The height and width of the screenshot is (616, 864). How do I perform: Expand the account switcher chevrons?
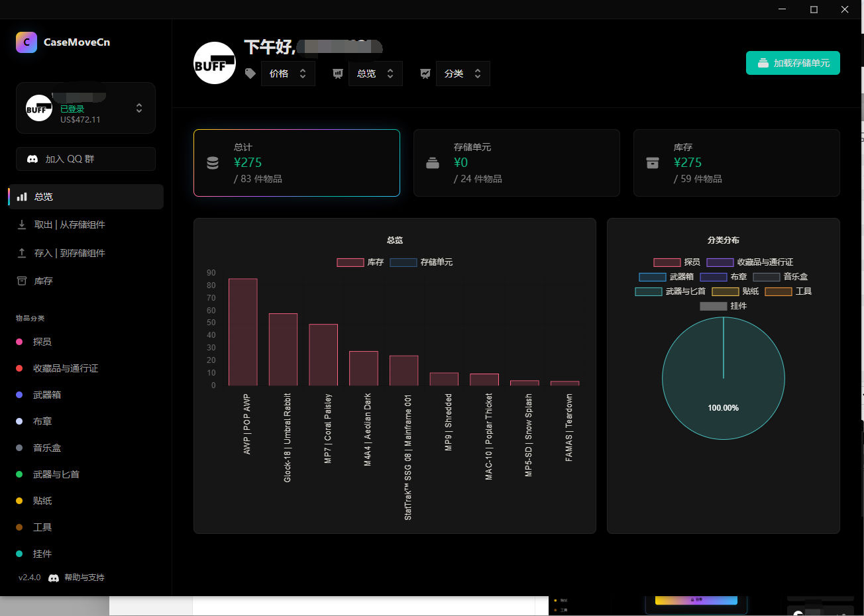[139, 108]
